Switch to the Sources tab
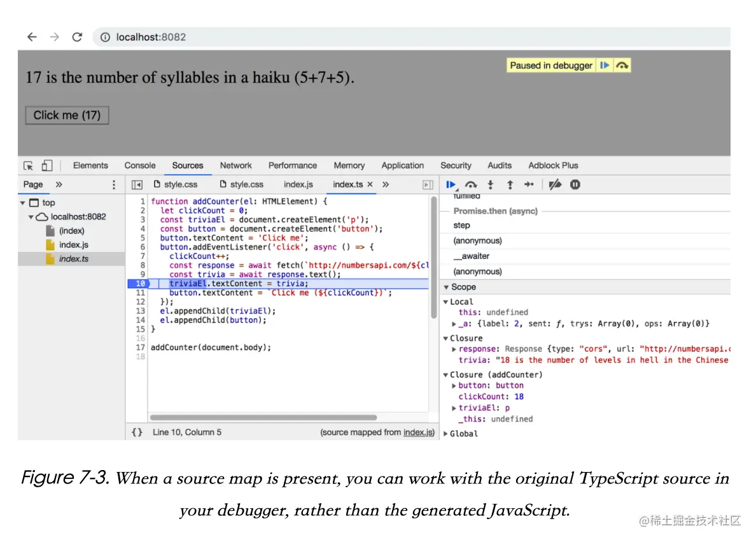 click(x=188, y=165)
